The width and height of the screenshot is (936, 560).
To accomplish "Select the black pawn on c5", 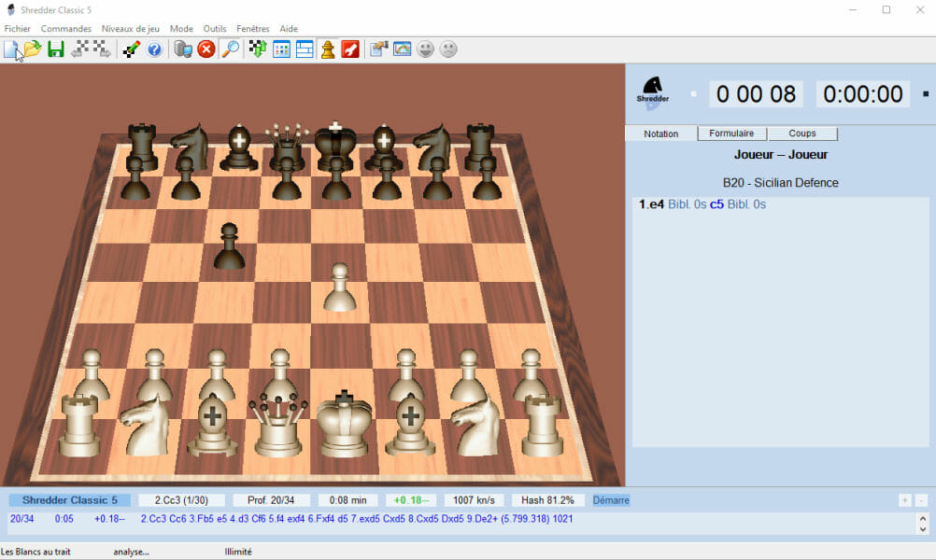I will [229, 247].
